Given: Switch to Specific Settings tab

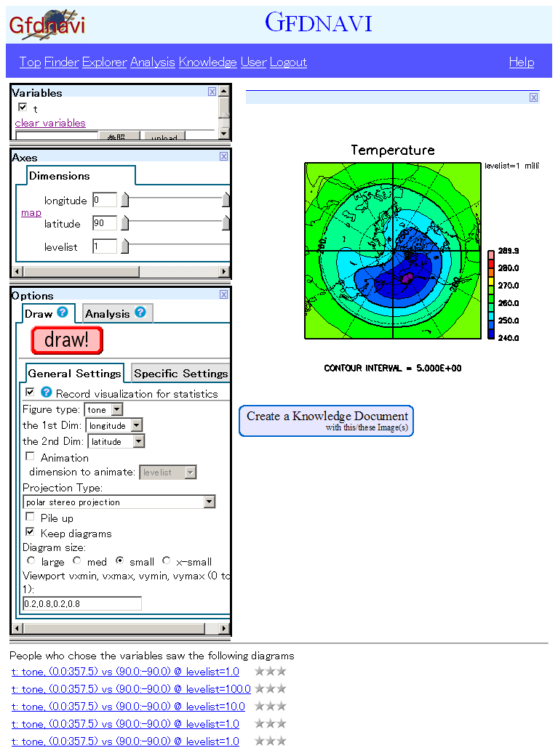Looking at the screenshot, I should tap(180, 374).
